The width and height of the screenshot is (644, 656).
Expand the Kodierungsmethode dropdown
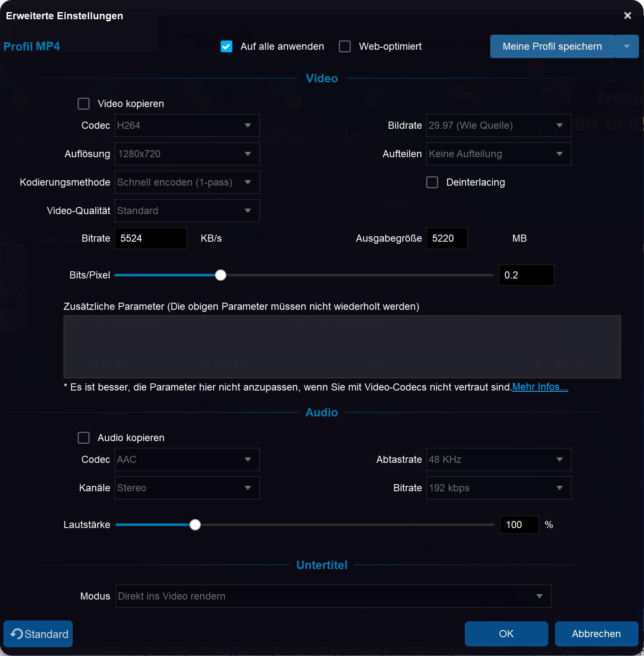pyautogui.click(x=187, y=182)
